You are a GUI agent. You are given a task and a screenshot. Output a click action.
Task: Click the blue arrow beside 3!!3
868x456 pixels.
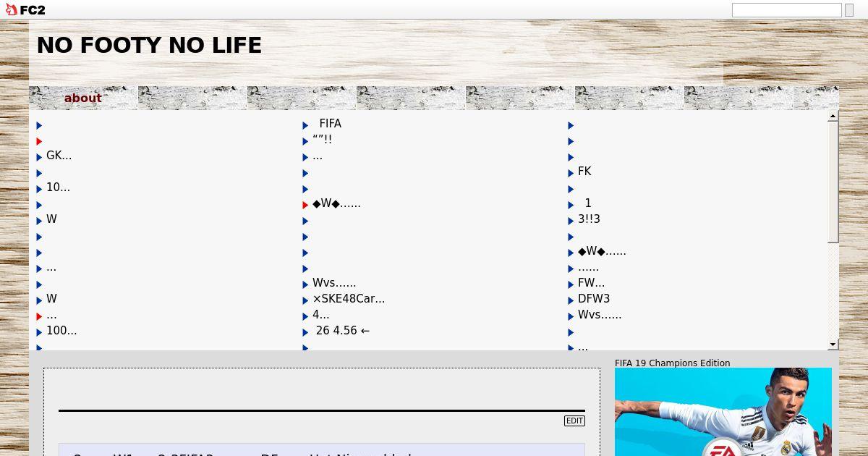[x=571, y=221]
